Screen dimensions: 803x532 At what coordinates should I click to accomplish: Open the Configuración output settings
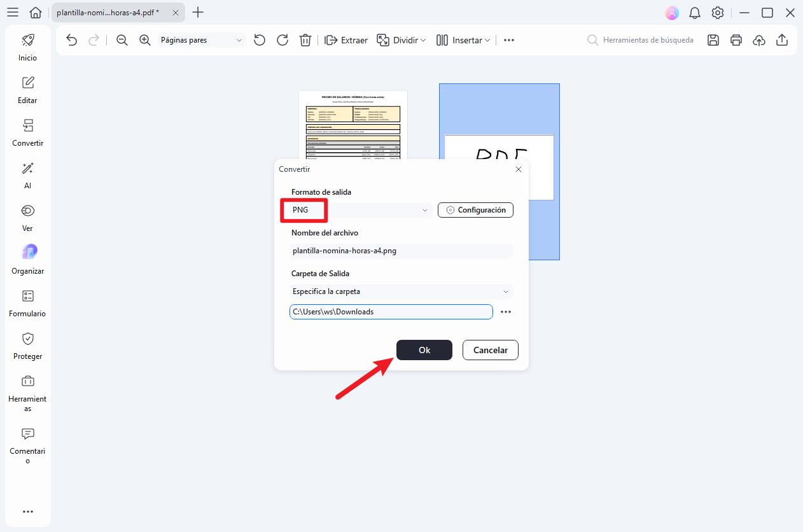click(x=475, y=210)
